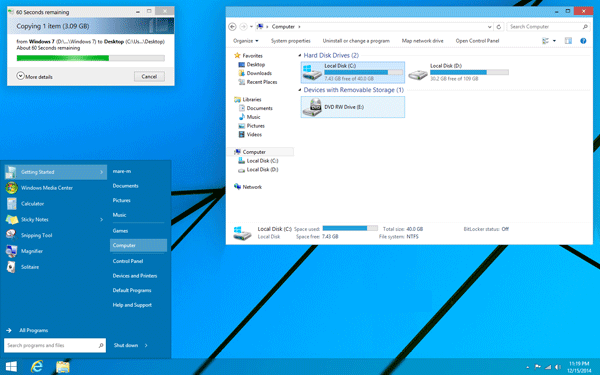The image size is (600, 375).
Task: Open All Programs list
Action: coord(34,331)
